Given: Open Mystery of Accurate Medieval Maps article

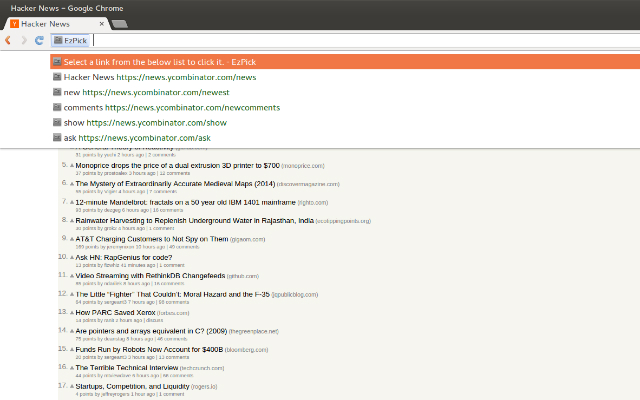Looking at the screenshot, I should click(x=175, y=184).
